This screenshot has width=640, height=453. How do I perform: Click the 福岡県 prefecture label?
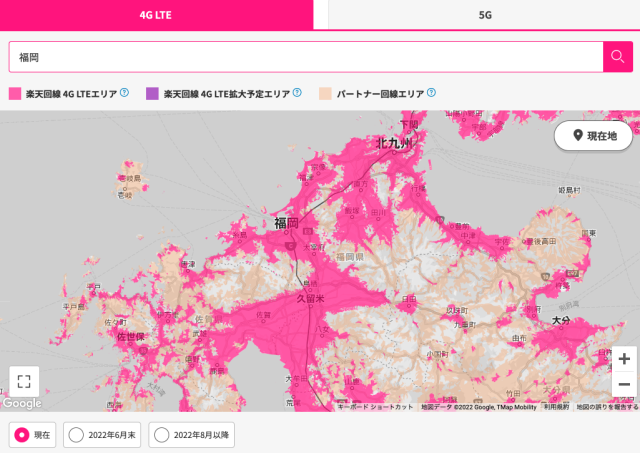[350, 257]
